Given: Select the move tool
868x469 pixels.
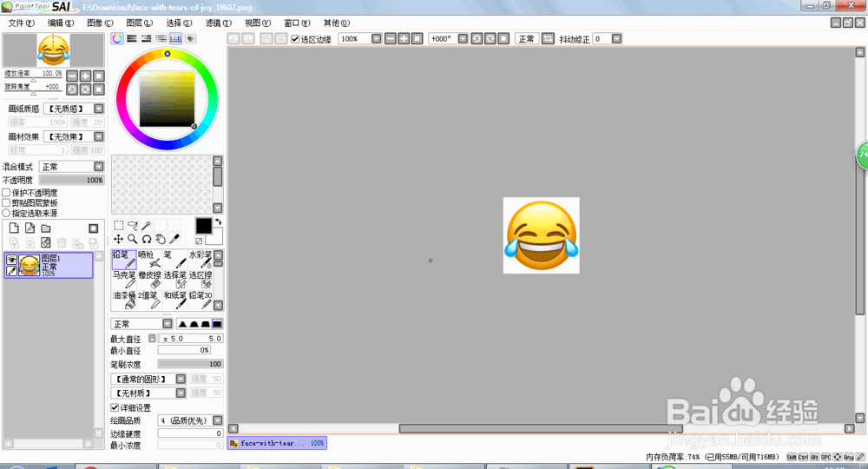Looking at the screenshot, I should coord(118,239).
